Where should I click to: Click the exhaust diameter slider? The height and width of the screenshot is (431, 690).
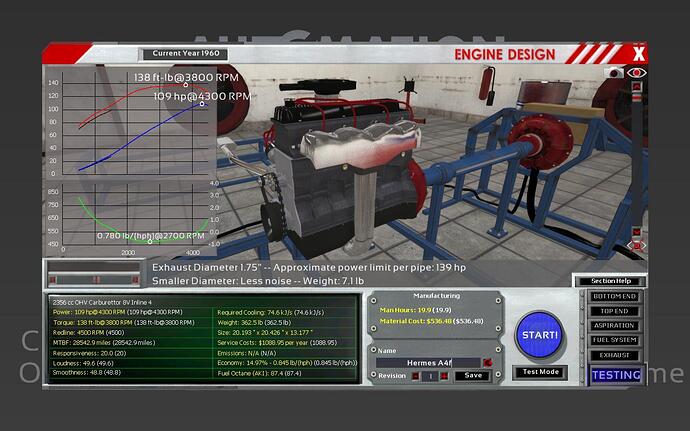(x=95, y=279)
